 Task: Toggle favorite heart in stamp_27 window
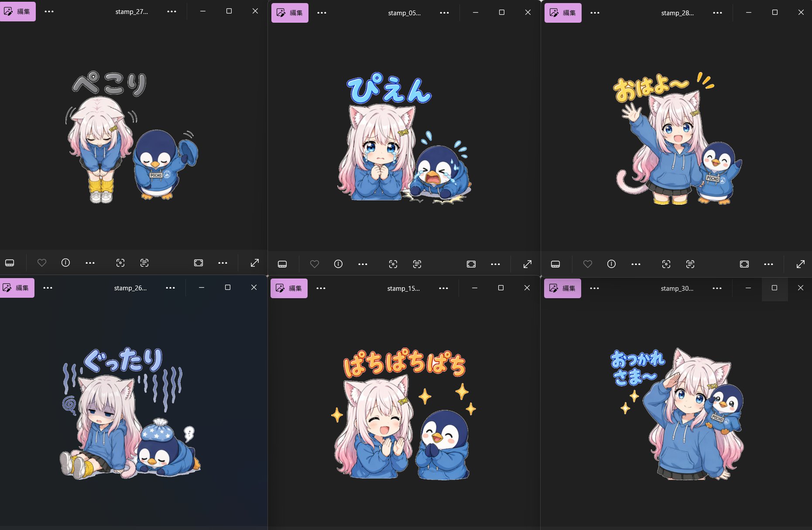[42, 263]
